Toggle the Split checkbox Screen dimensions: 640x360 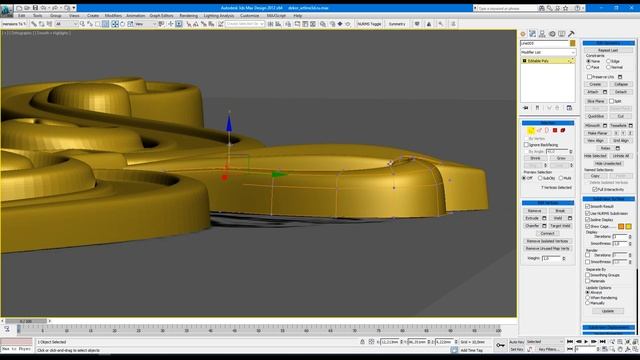coord(611,101)
